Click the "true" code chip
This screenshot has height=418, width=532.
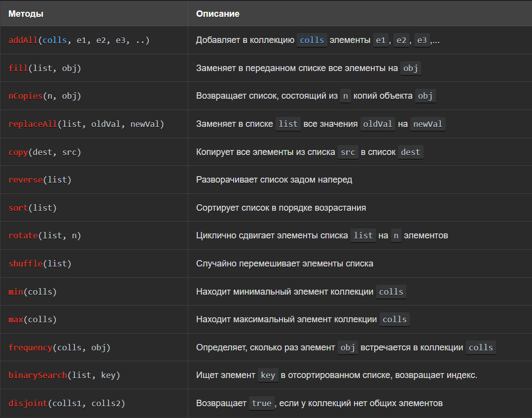point(261,403)
